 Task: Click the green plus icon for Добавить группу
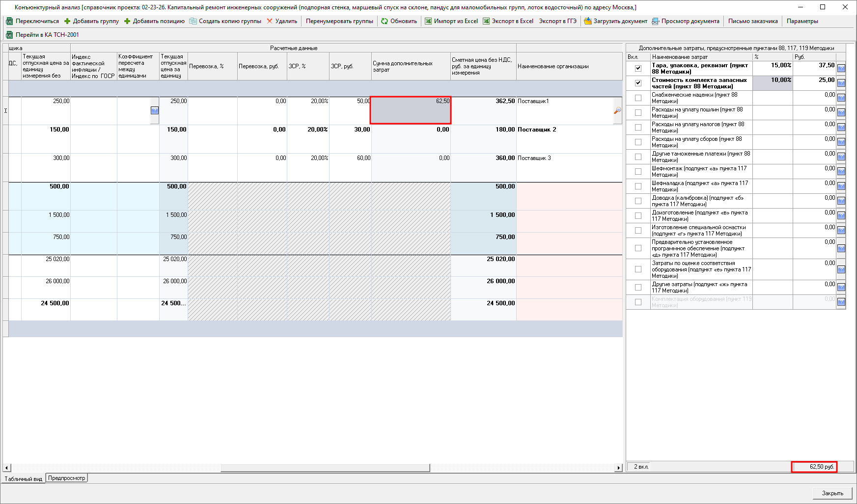pos(67,21)
